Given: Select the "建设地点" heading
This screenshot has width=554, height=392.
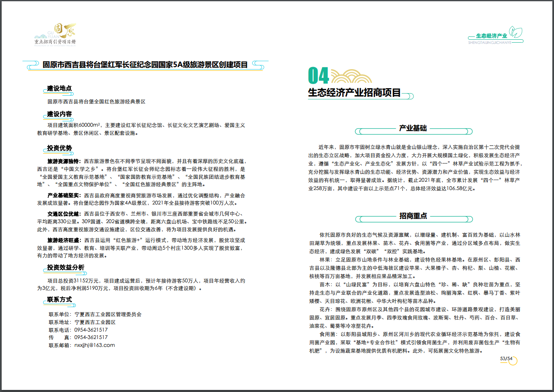Looking at the screenshot, I should pyautogui.click(x=59, y=88).
